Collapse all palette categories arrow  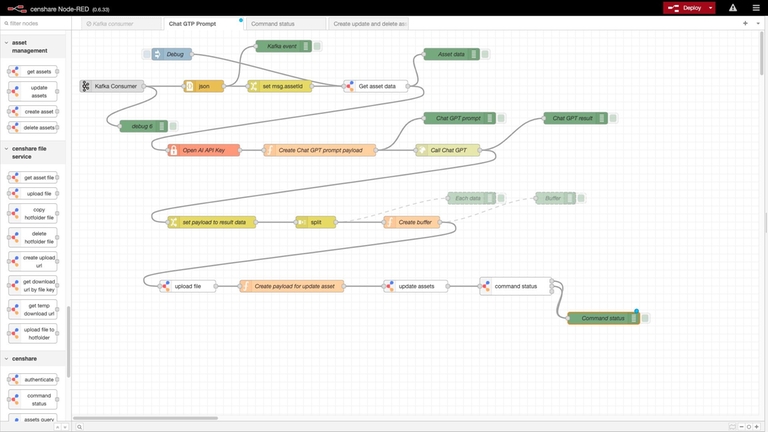(x=57, y=427)
